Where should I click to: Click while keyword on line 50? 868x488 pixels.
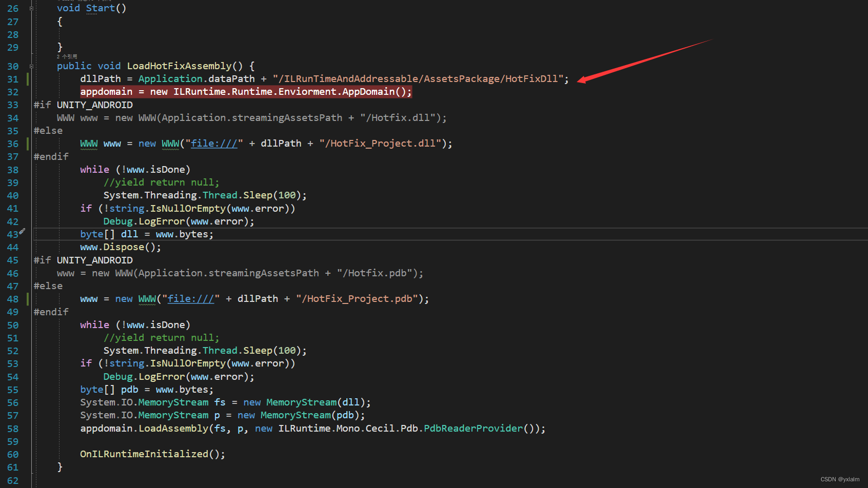pyautogui.click(x=95, y=325)
